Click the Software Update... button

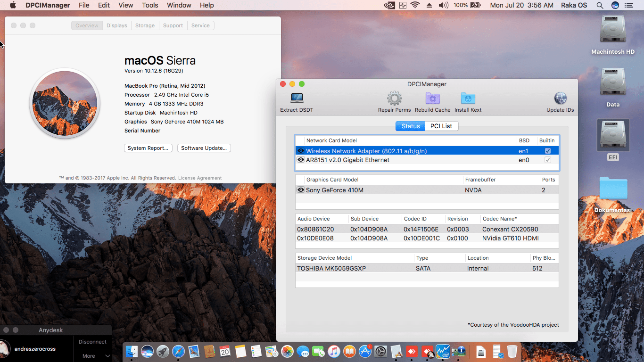pyautogui.click(x=204, y=148)
